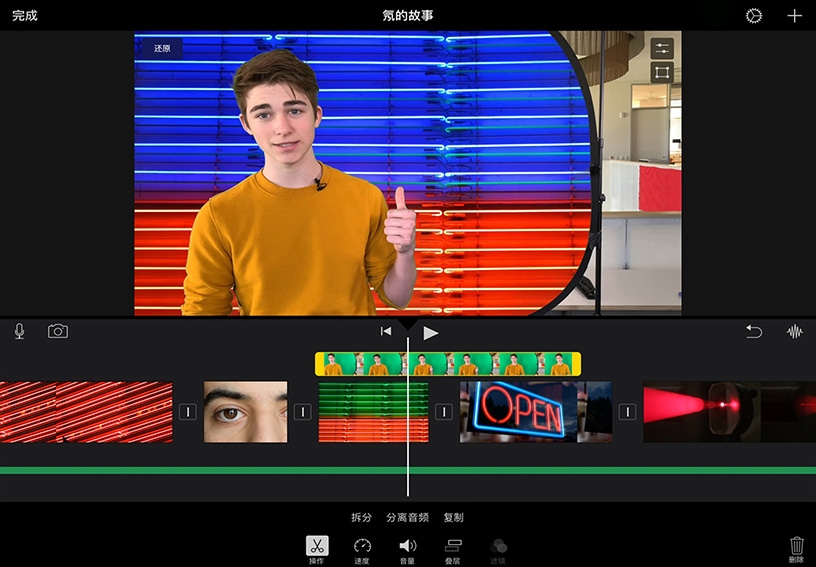The height and width of the screenshot is (567, 816).
Task: Open the Speed speedometer control
Action: 362,546
